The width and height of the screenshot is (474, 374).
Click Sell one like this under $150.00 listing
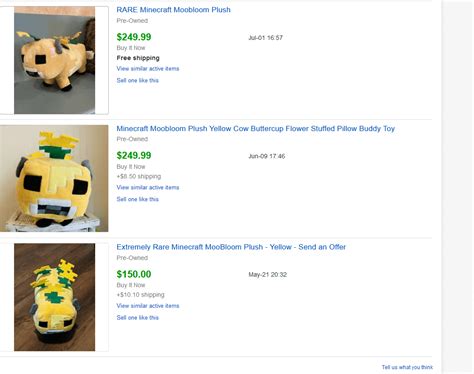click(137, 318)
